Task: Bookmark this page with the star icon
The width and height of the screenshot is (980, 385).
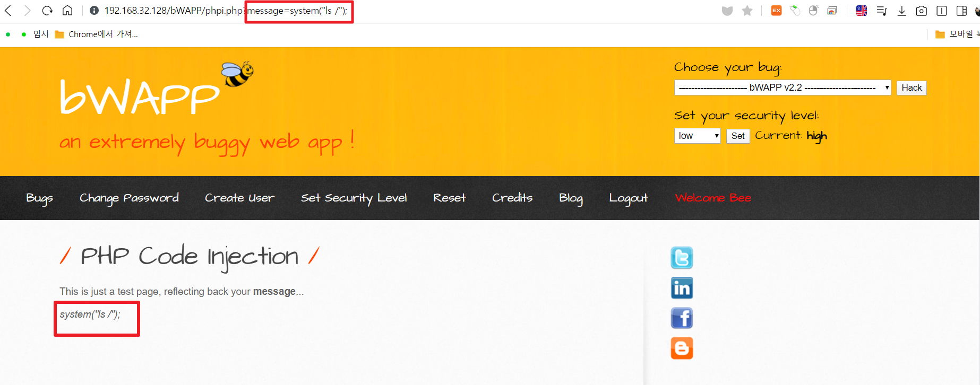Action: 747,11
